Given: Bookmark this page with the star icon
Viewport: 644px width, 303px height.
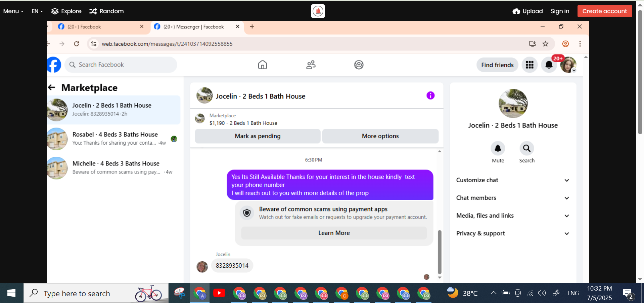Looking at the screenshot, I should [x=545, y=44].
